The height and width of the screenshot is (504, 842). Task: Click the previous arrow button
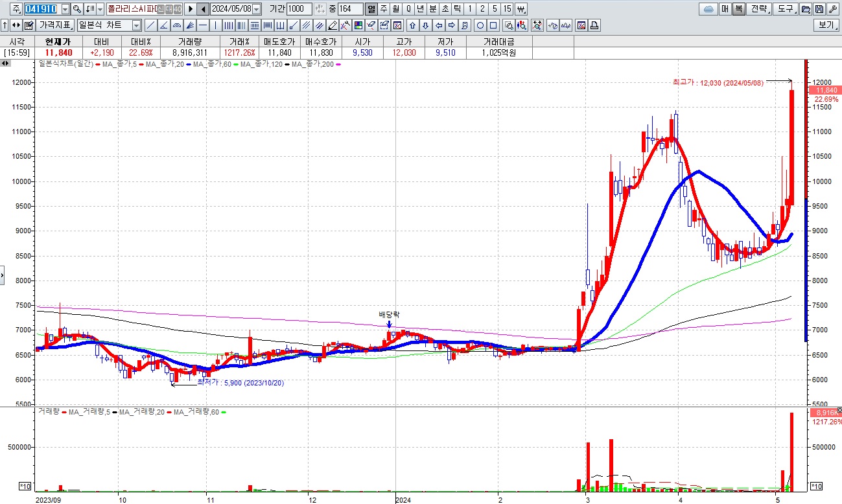203,9
